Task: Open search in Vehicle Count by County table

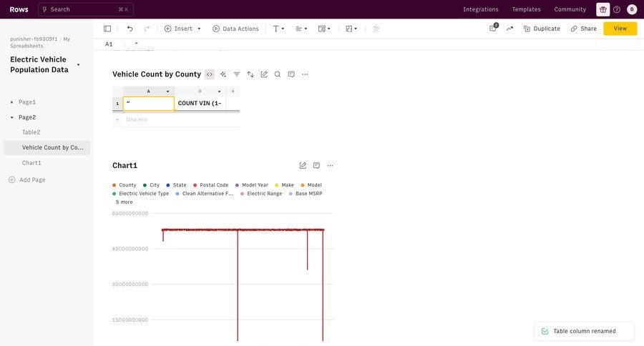Action: tap(278, 74)
